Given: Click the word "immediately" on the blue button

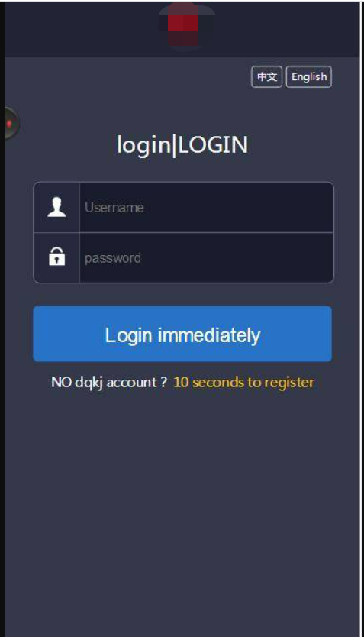Looking at the screenshot, I should click(x=208, y=335).
